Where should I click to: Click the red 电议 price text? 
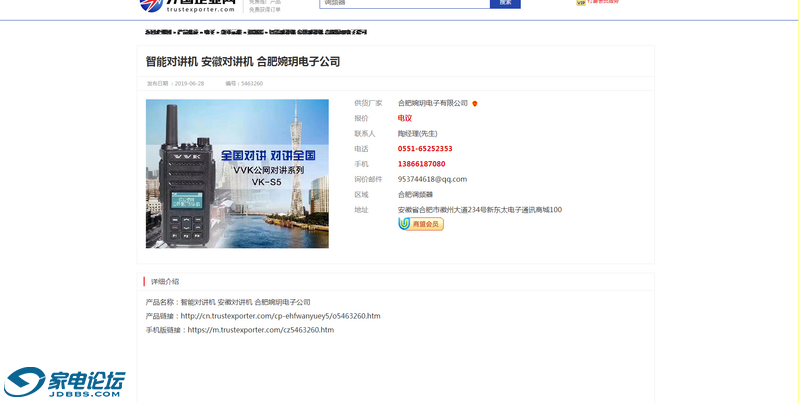405,118
